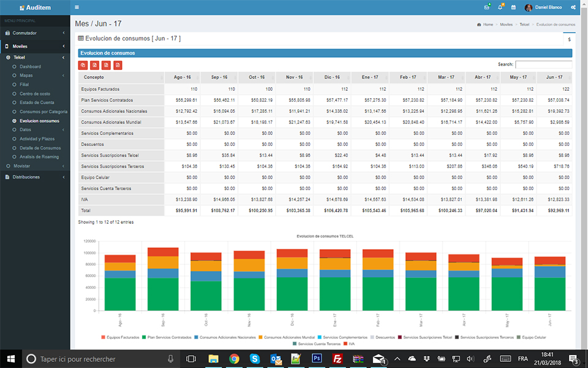Open Google Chrome from taskbar
Image resolution: width=588 pixels, height=368 pixels.
coord(234,359)
